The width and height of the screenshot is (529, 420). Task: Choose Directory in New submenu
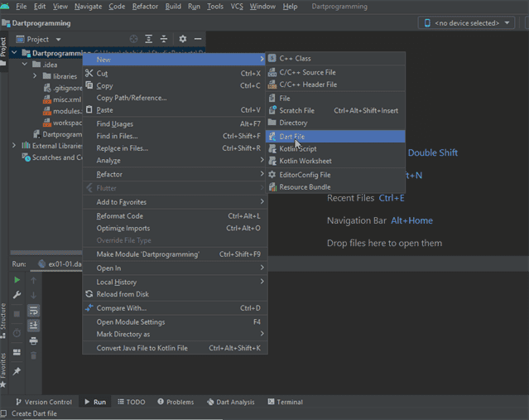pyautogui.click(x=335, y=123)
